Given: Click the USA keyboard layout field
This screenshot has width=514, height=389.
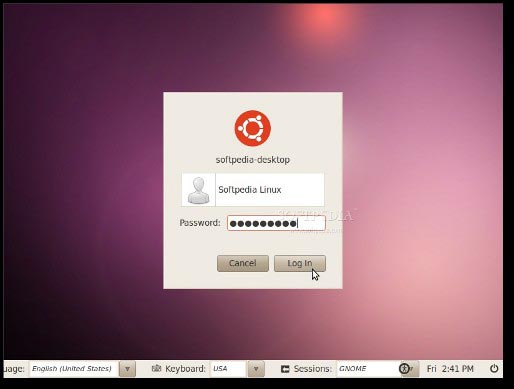Looking at the screenshot, I should (x=229, y=369).
